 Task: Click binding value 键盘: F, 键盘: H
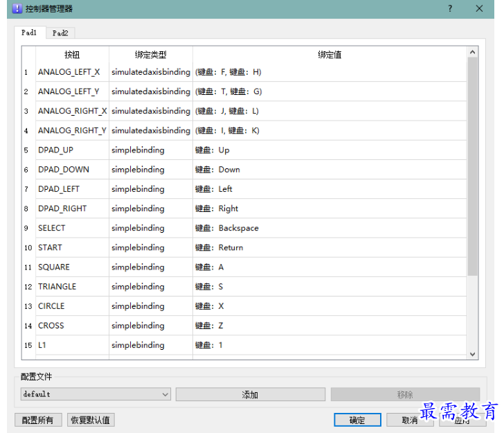click(330, 72)
